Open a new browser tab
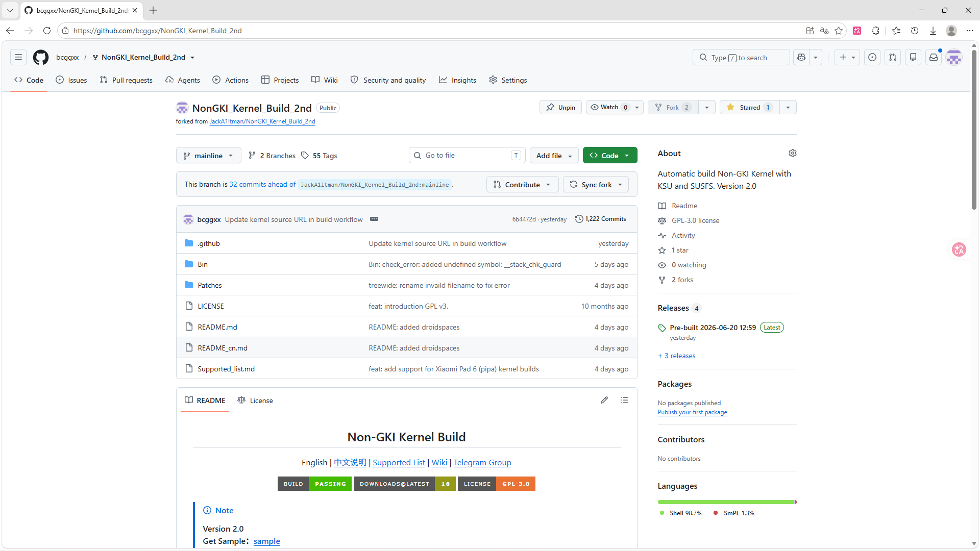980x551 pixels. [153, 10]
